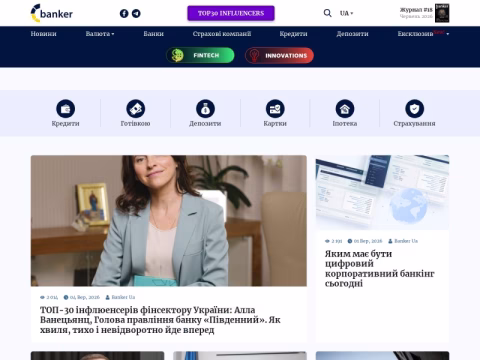Click the banker logo
480x360 pixels.
tap(52, 13)
